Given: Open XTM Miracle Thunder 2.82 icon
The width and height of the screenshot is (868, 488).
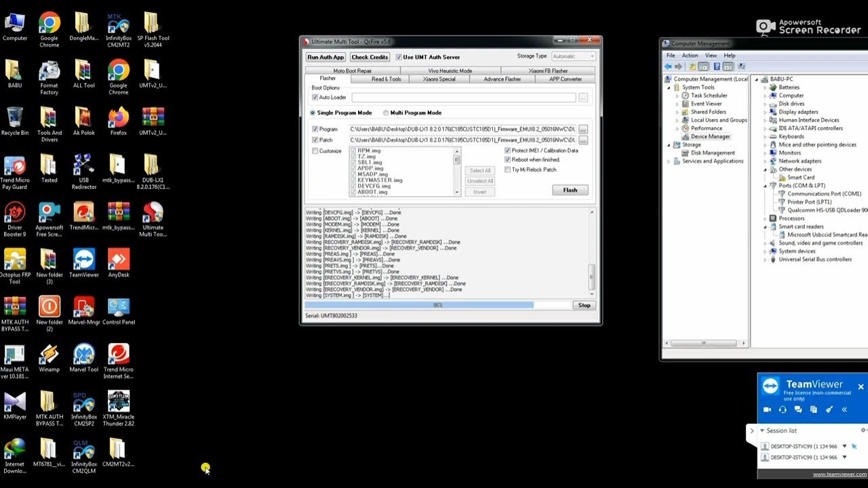Looking at the screenshot, I should pyautogui.click(x=119, y=408).
